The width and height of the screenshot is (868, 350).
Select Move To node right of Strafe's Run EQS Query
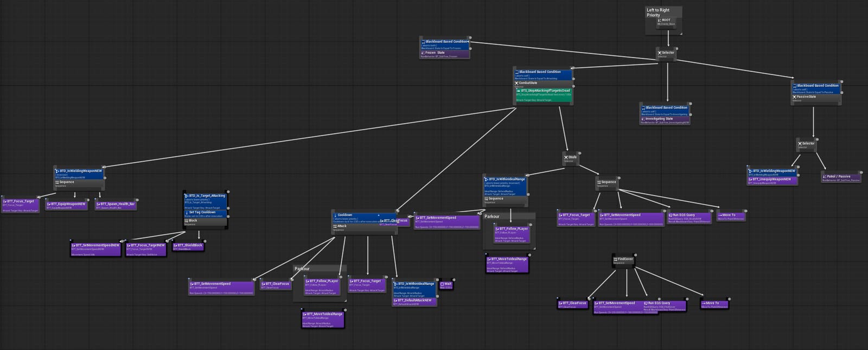click(x=731, y=216)
